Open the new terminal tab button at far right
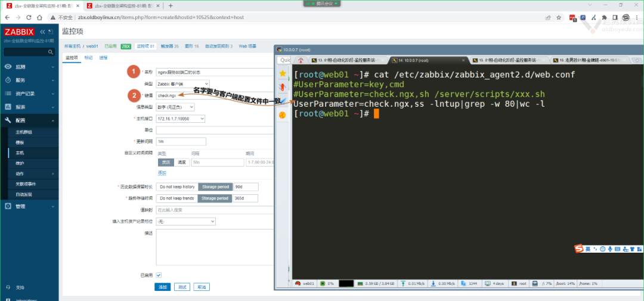The image size is (644, 301). tap(637, 60)
